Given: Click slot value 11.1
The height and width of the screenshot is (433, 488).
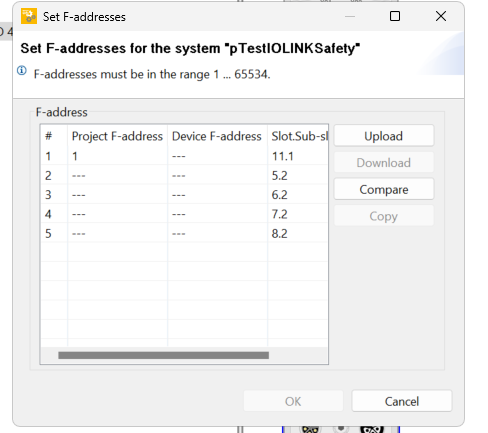Looking at the screenshot, I should (x=283, y=156).
